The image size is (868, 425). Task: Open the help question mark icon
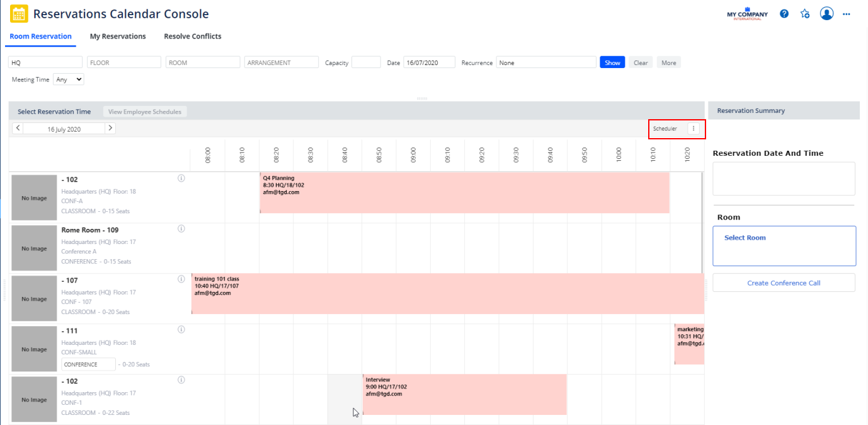coord(784,13)
